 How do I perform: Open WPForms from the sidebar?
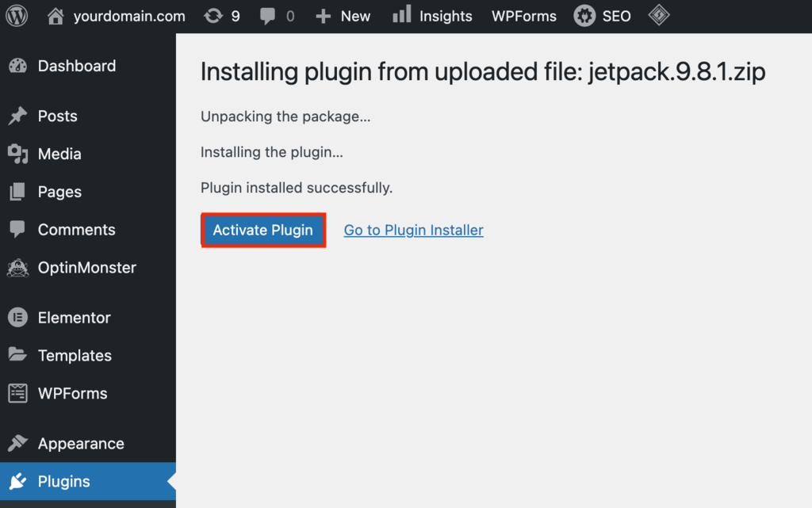pyautogui.click(x=71, y=393)
